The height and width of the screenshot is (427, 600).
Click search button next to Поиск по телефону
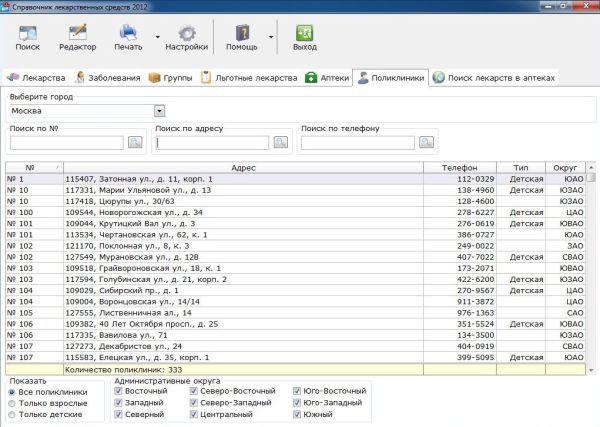(426, 142)
